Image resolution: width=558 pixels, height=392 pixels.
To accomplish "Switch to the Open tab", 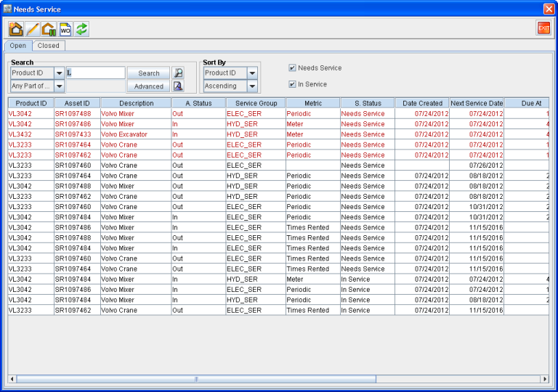I will 18,46.
